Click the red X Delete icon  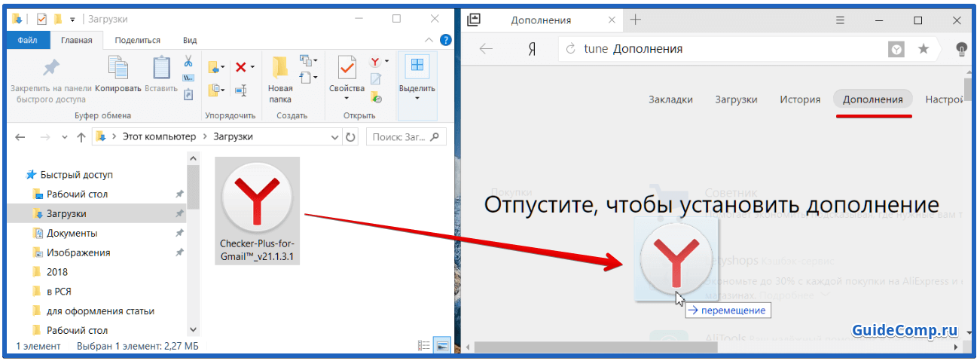(240, 67)
